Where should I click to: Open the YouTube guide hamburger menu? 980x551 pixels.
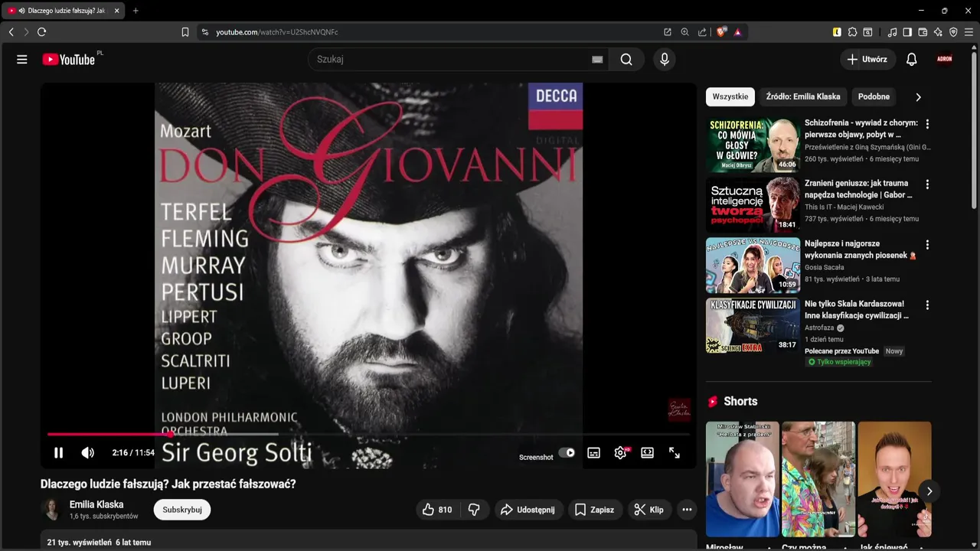(x=22, y=59)
